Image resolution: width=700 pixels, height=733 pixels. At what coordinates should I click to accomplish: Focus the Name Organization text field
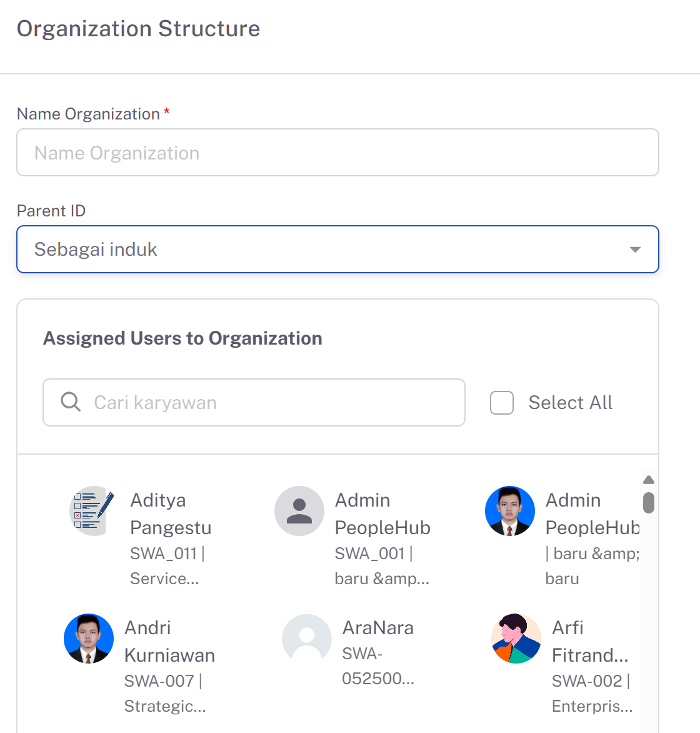pos(338,153)
